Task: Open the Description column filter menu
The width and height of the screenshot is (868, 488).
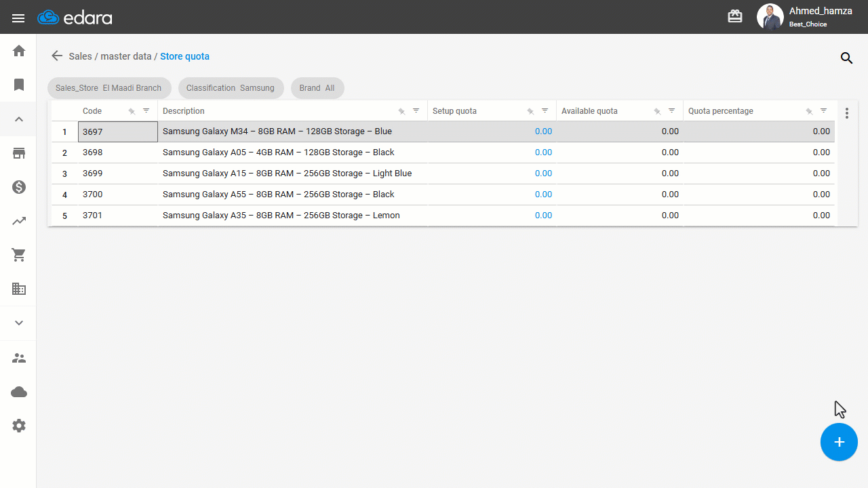Action: click(416, 110)
